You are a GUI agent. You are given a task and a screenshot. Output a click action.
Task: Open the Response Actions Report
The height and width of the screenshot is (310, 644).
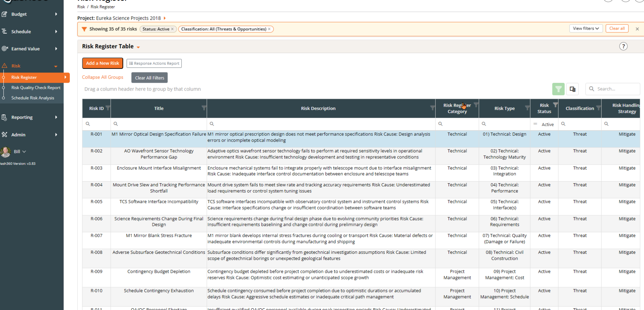(x=154, y=64)
